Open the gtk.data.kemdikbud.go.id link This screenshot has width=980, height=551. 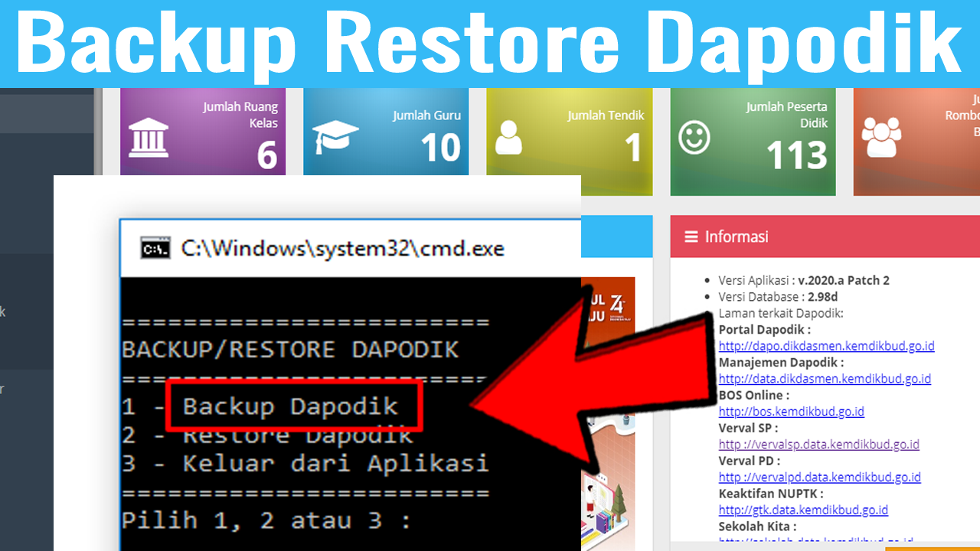(804, 510)
